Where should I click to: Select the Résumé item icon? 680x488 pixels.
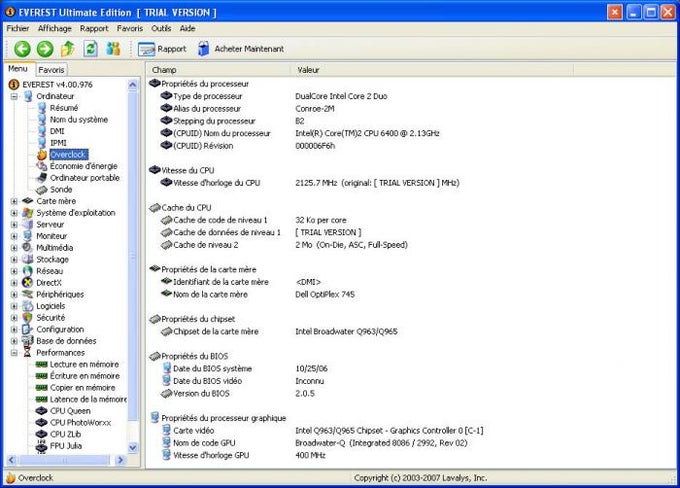42,108
